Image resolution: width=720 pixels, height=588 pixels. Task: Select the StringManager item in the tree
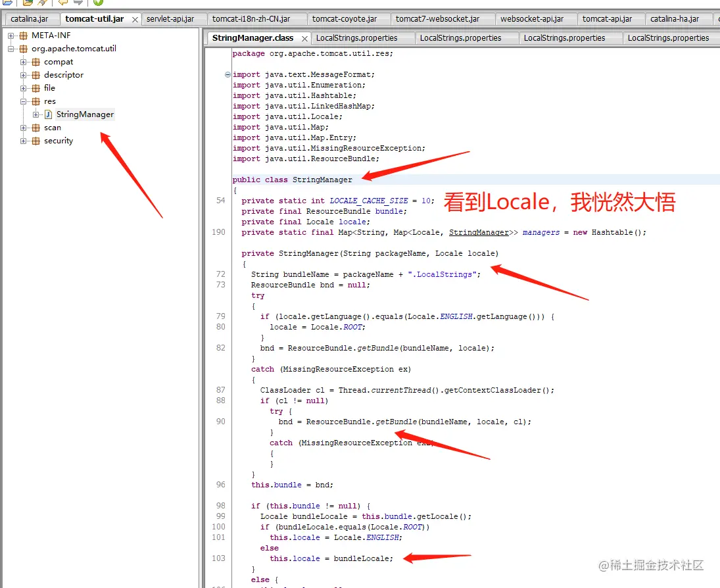coord(85,114)
